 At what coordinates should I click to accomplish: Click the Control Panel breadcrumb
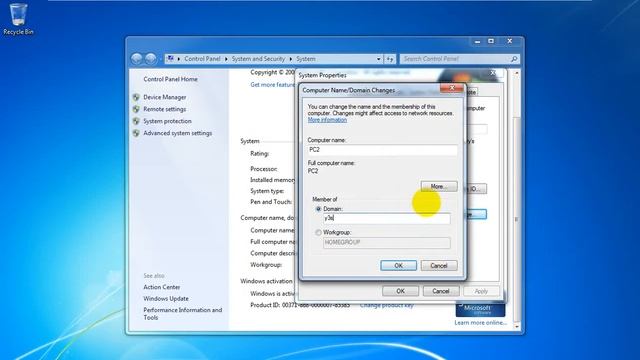pyautogui.click(x=202, y=59)
